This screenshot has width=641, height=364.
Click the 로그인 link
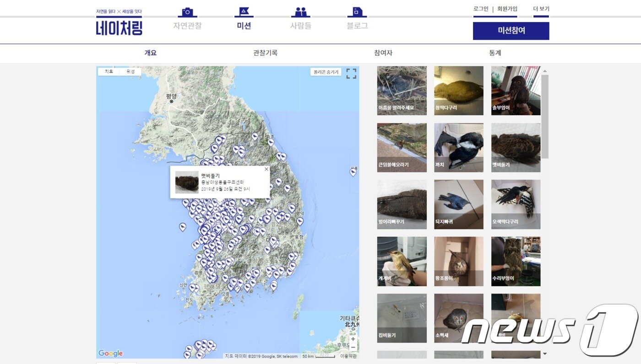click(x=481, y=9)
